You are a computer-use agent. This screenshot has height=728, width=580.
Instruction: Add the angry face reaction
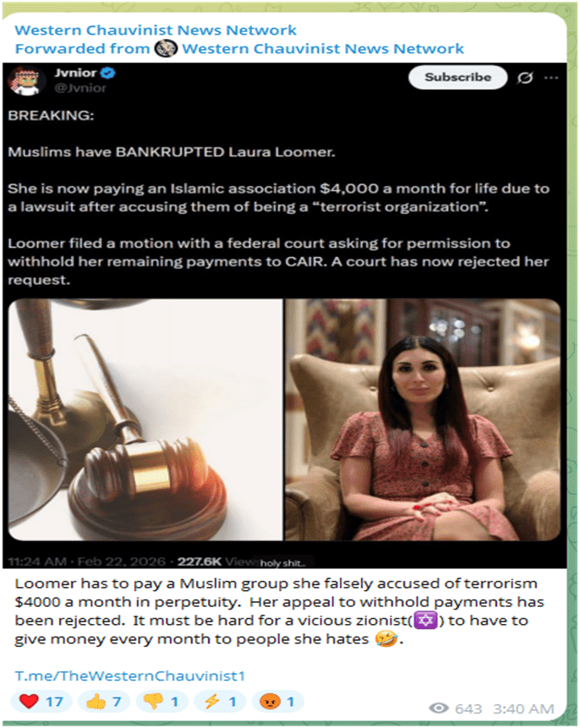pyautogui.click(x=277, y=701)
